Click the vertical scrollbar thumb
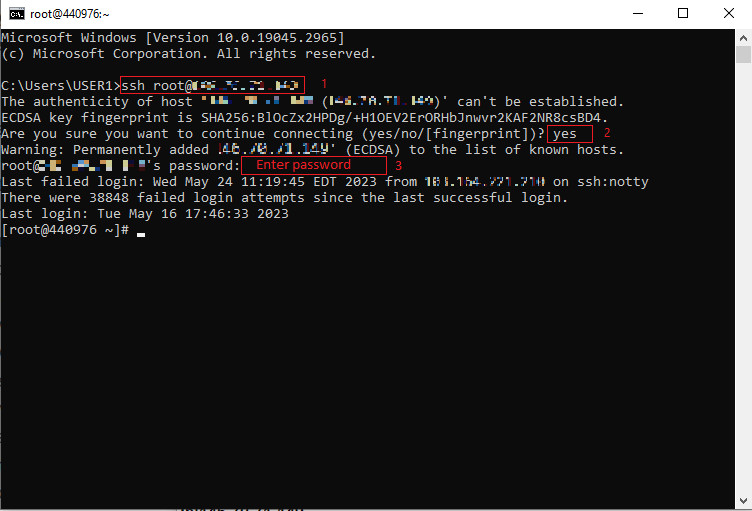The image size is (752, 511). click(743, 54)
